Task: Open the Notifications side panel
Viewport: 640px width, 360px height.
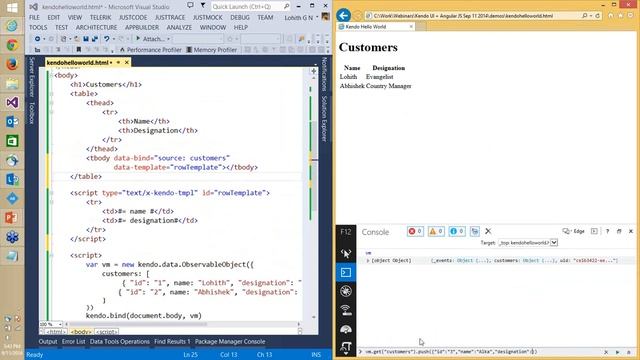Action: click(x=324, y=74)
